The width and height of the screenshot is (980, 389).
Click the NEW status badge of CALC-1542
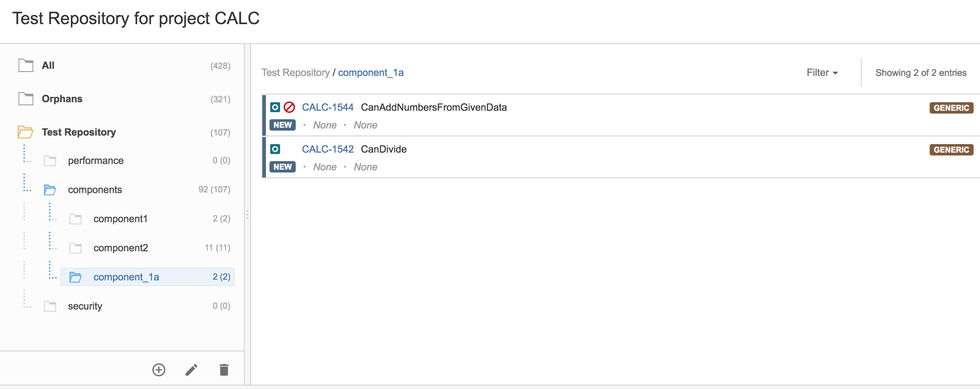pos(283,167)
